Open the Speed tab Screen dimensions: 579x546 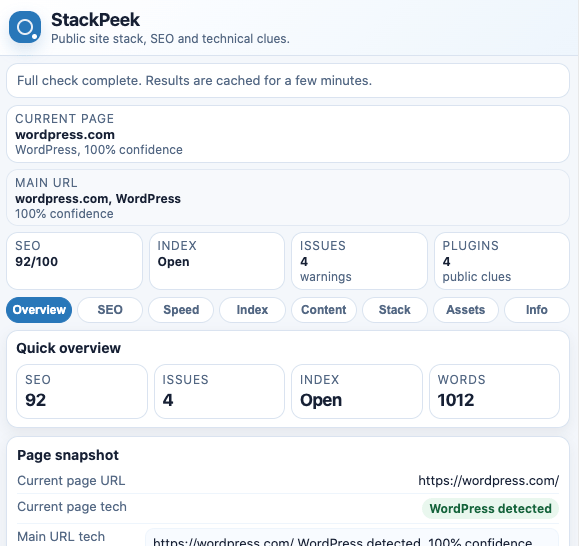click(x=181, y=310)
